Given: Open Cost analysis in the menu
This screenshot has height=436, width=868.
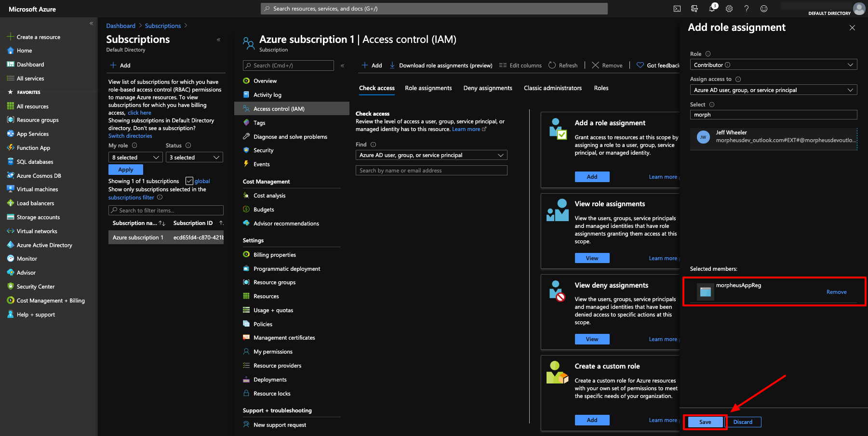Looking at the screenshot, I should [269, 196].
